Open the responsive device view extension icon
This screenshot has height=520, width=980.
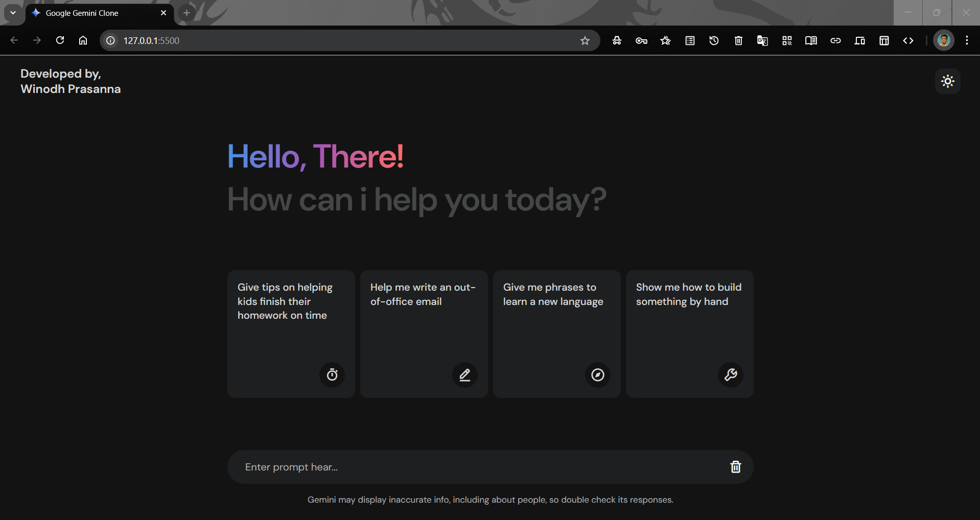point(859,40)
